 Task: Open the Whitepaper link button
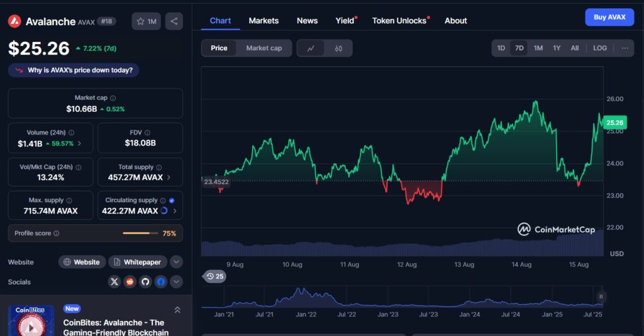138,262
